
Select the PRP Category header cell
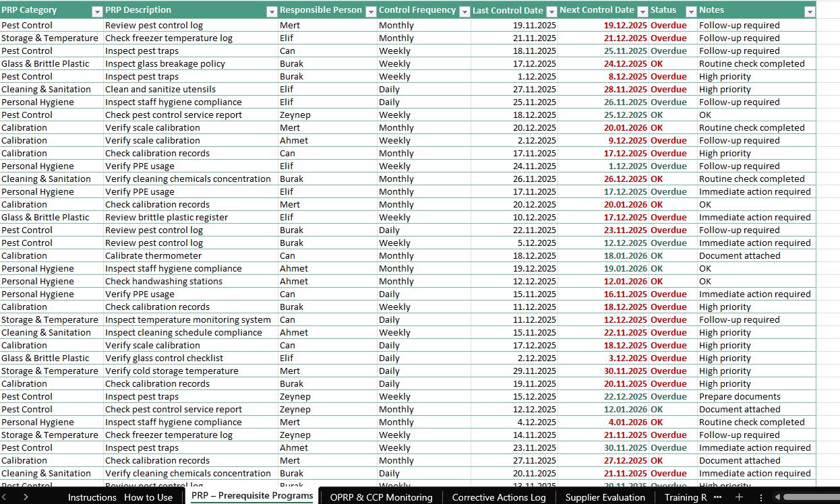51,10
